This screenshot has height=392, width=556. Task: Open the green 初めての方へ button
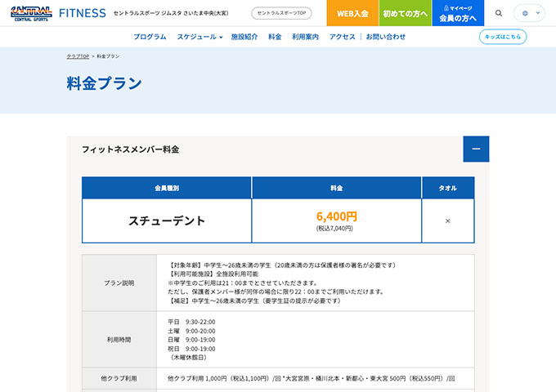click(406, 13)
